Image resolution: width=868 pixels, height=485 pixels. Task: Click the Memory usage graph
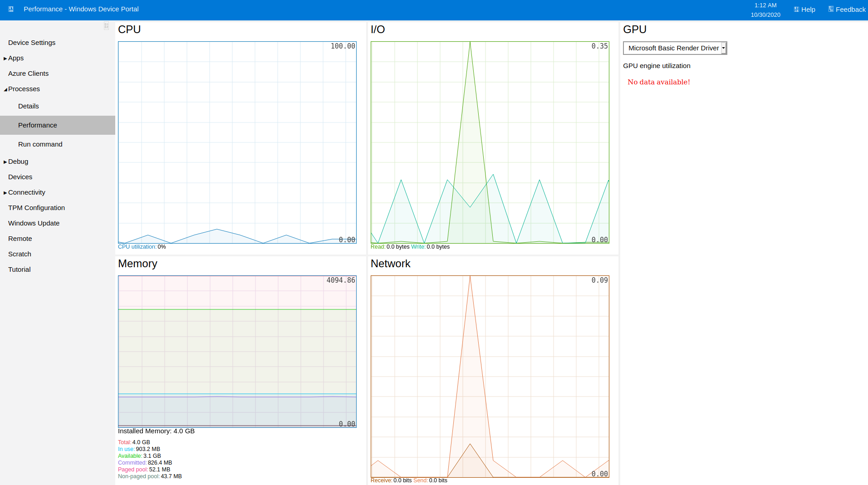coord(237,352)
